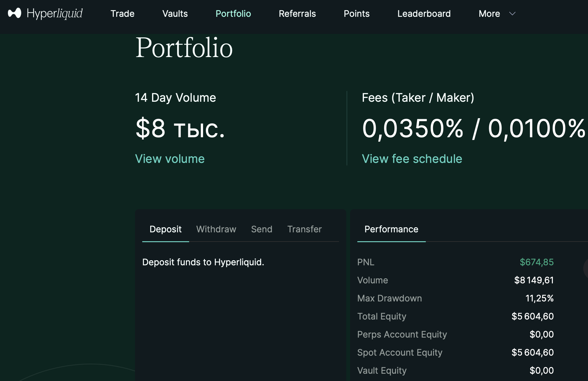The image size is (588, 381).
Task: Select the Performance tab
Action: (x=391, y=229)
